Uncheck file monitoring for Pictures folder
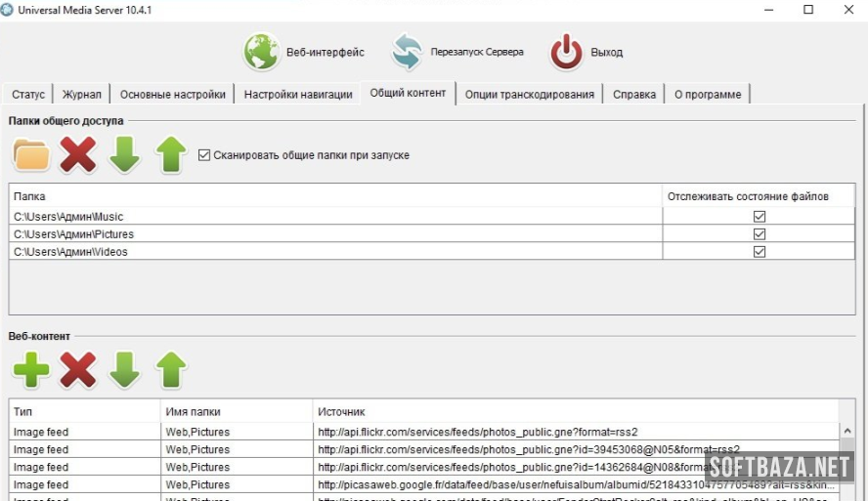868x501 pixels. pyautogui.click(x=759, y=234)
